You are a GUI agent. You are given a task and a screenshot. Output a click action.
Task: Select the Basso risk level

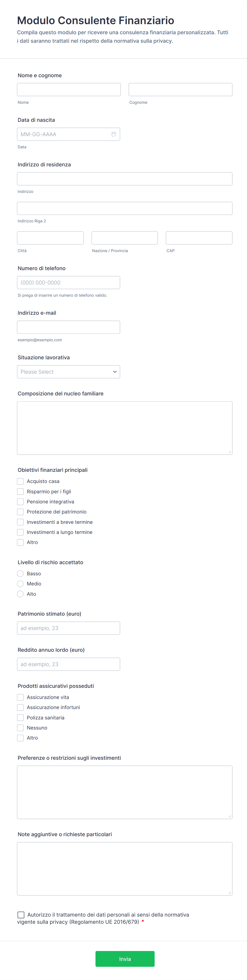click(x=20, y=574)
